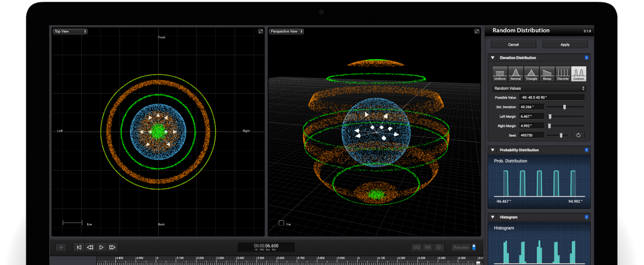Click the Possible Value input field
Screen dimensions: 644x265
click(551, 97)
